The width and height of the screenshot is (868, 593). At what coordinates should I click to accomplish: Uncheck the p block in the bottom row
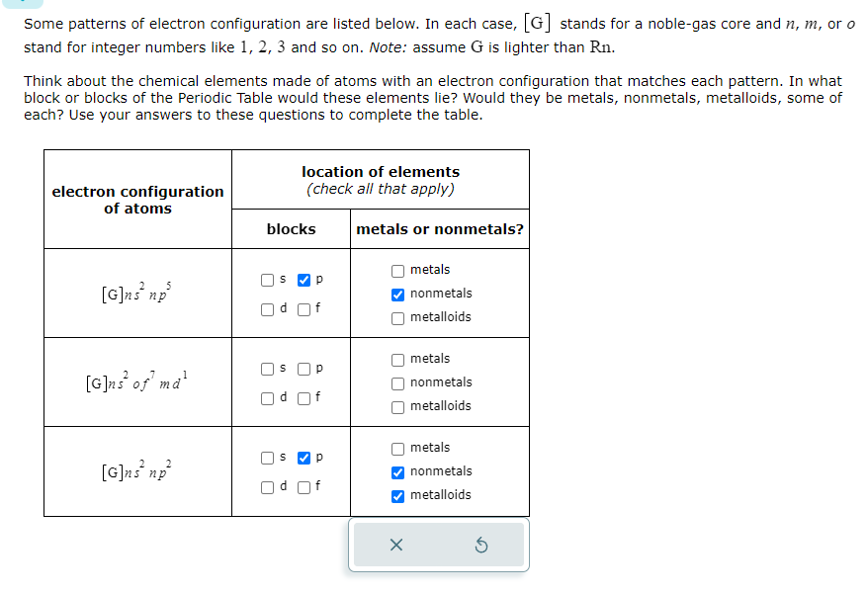point(304,458)
